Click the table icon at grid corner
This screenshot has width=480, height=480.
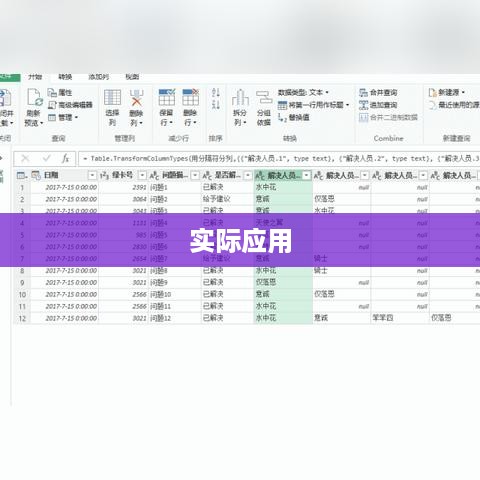[22, 175]
